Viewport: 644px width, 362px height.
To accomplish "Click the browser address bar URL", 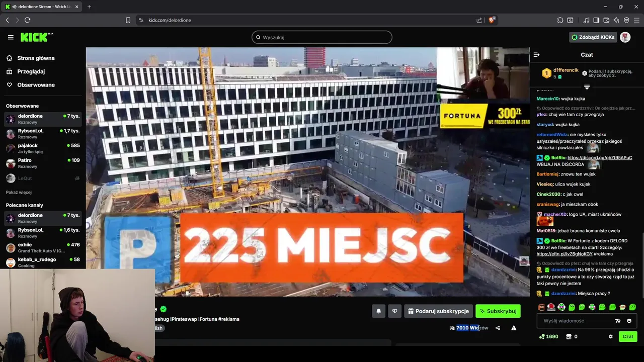I will [170, 20].
